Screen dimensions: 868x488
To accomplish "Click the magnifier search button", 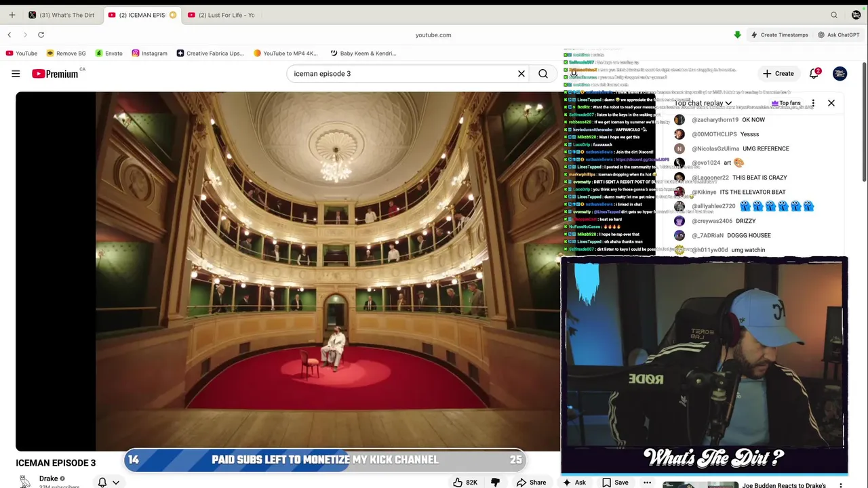I will 543,73.
